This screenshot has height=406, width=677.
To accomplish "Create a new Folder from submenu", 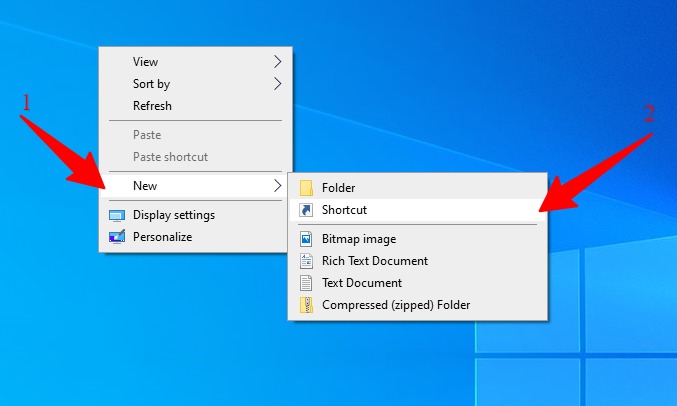I will 418,188.
